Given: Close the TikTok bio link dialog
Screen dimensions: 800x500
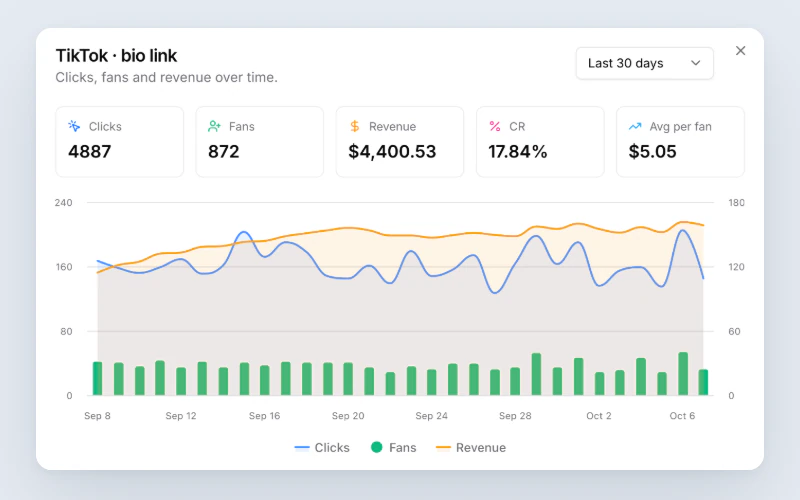Looking at the screenshot, I should coord(740,51).
